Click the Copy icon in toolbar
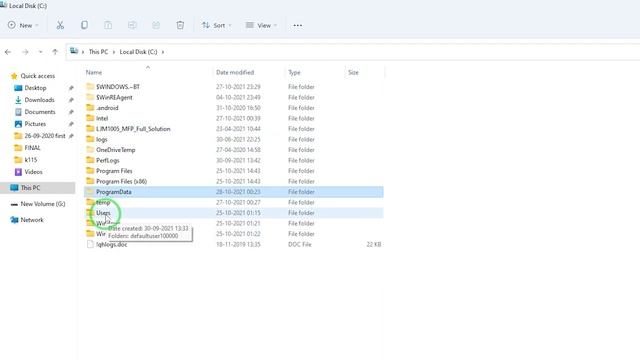 point(84,25)
